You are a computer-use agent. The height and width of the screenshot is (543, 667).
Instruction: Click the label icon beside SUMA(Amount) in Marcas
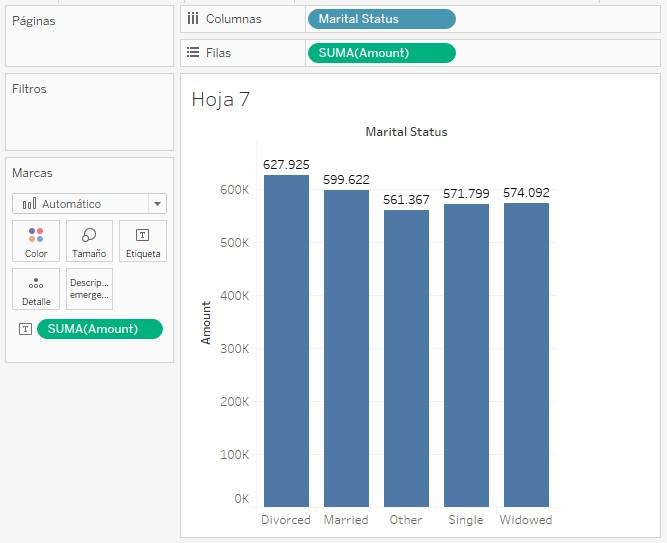[x=25, y=329]
